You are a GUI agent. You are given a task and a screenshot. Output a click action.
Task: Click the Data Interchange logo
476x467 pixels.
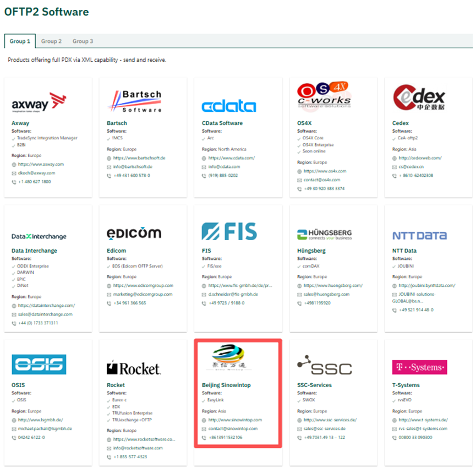click(x=39, y=236)
